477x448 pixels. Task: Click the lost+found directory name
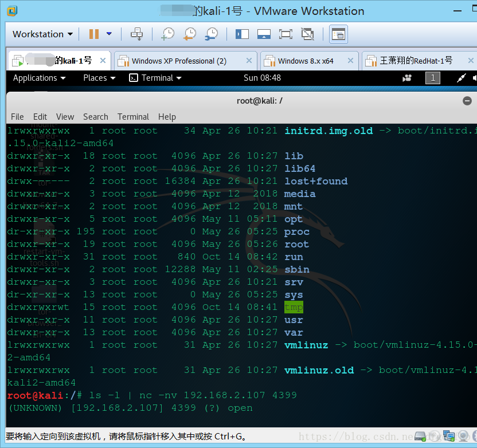click(x=316, y=181)
